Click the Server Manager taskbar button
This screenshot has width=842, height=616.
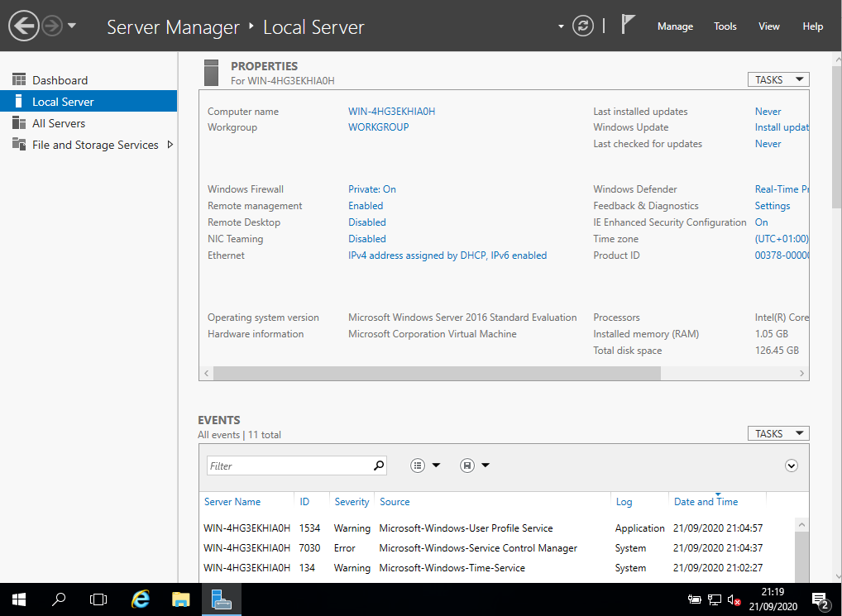[221, 599]
